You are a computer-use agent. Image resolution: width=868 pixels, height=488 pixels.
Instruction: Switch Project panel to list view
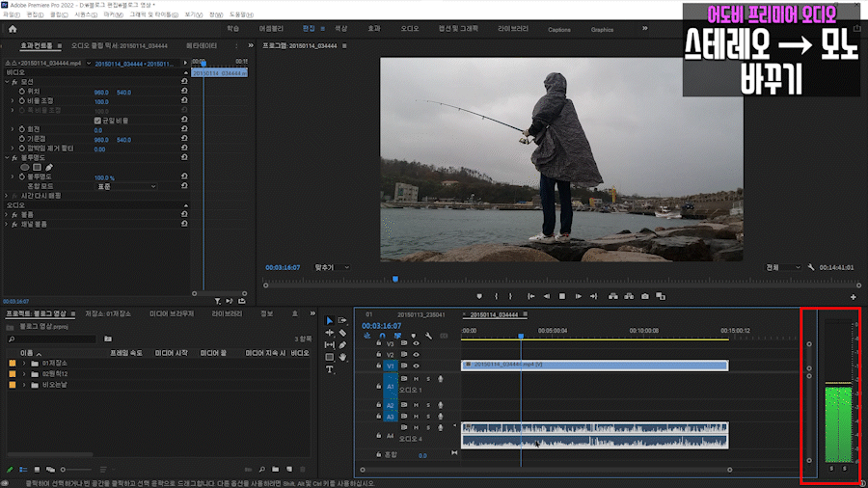coord(23,469)
